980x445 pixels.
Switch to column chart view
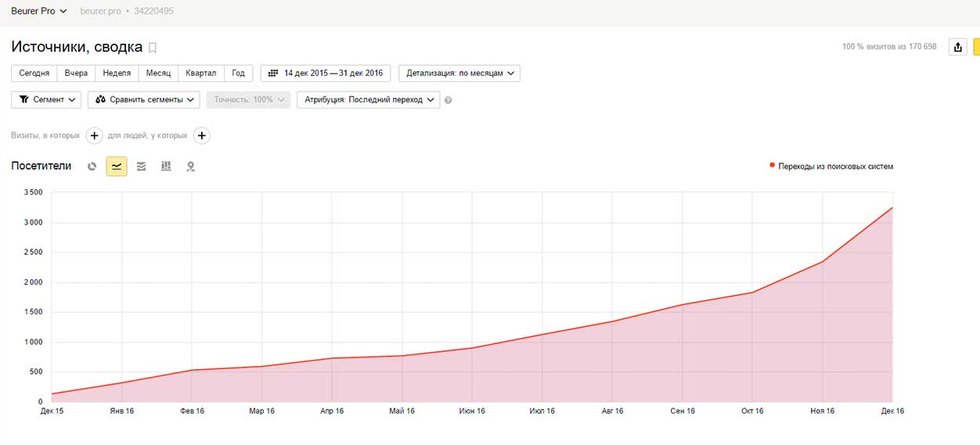pyautogui.click(x=166, y=167)
